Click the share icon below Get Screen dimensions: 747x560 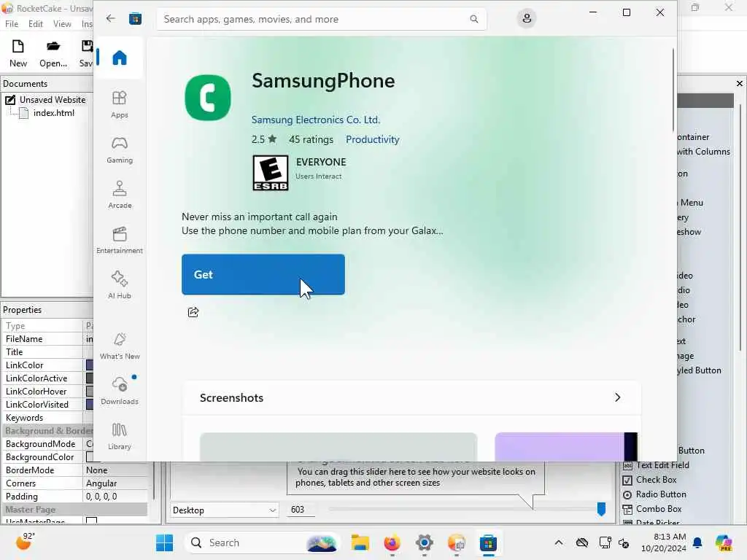coord(193,312)
